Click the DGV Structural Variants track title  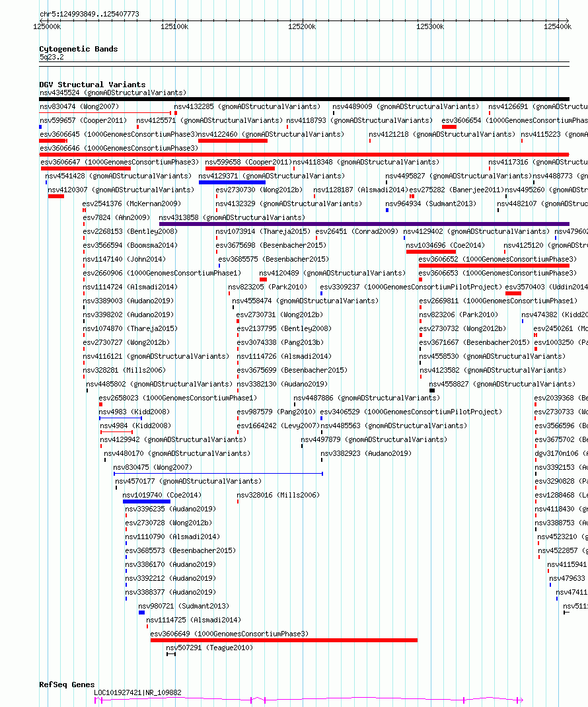pyautogui.click(x=92, y=85)
